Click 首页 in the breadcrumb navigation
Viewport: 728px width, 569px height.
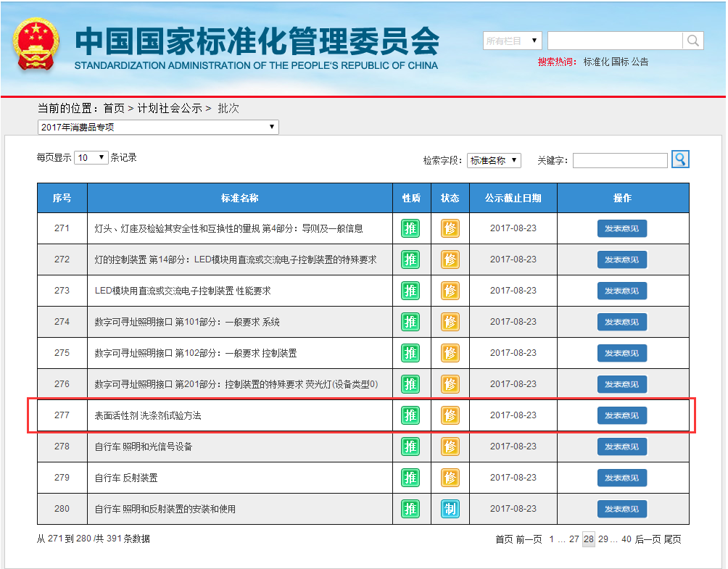pos(114,108)
